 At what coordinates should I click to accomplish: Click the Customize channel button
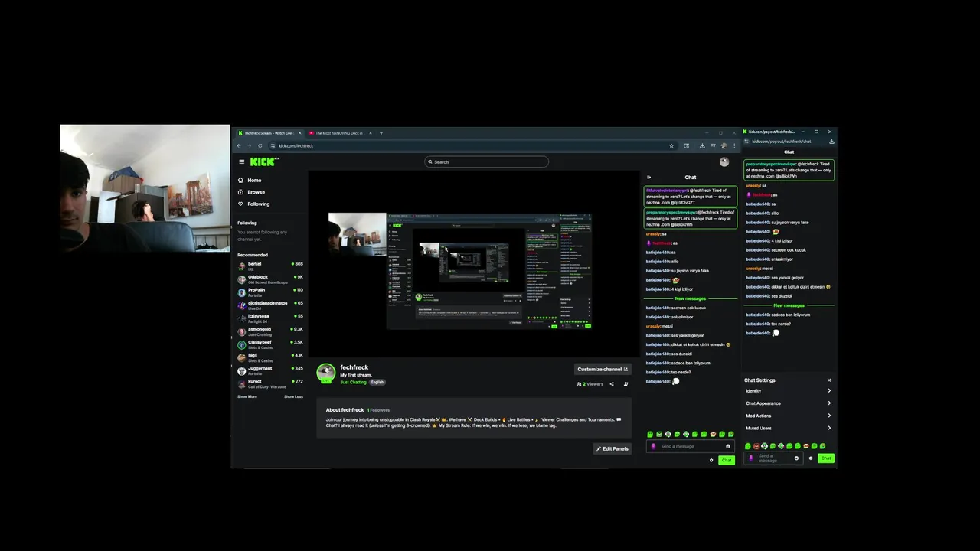pos(602,369)
